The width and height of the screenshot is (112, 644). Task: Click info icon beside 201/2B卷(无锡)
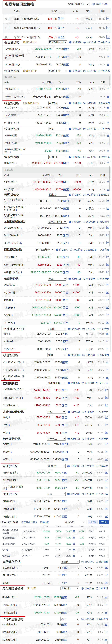point(21,228)
